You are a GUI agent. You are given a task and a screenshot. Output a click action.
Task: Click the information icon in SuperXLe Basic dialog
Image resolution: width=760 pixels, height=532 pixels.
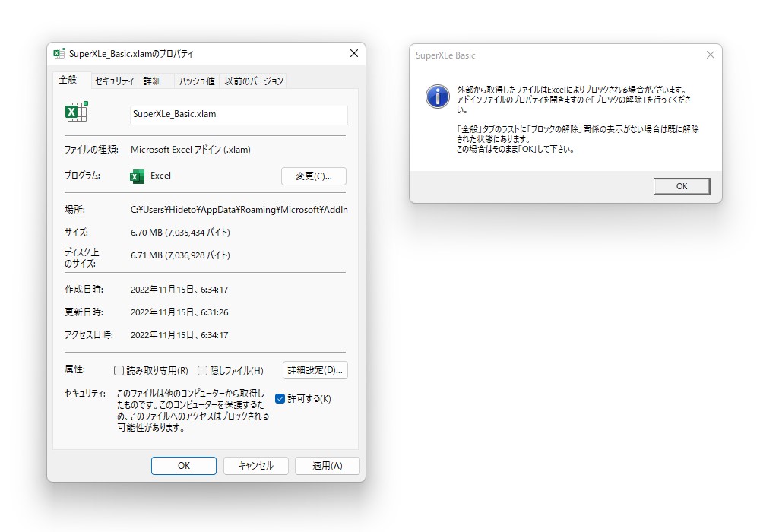(x=438, y=97)
